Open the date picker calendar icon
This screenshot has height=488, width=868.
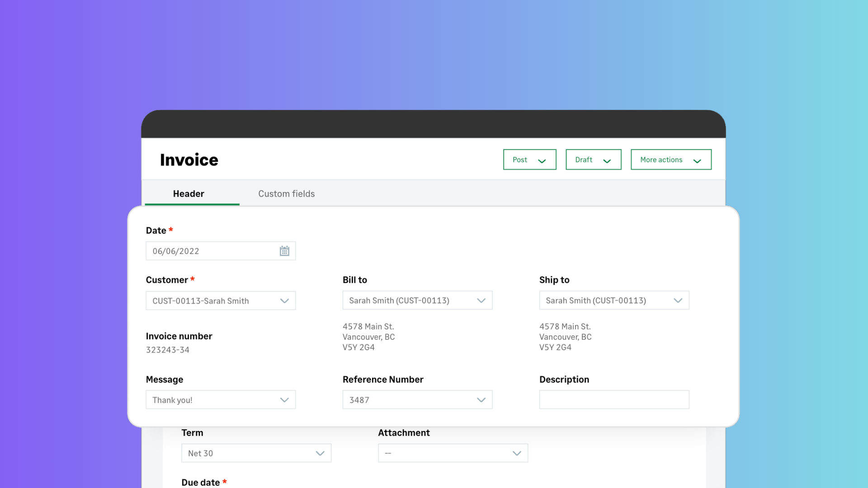tap(284, 251)
